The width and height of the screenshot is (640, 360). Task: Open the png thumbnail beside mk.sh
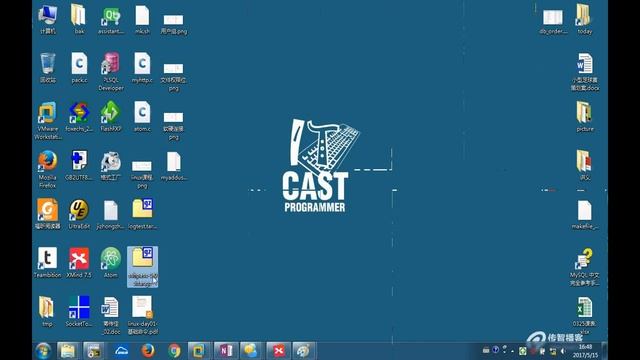tap(173, 20)
